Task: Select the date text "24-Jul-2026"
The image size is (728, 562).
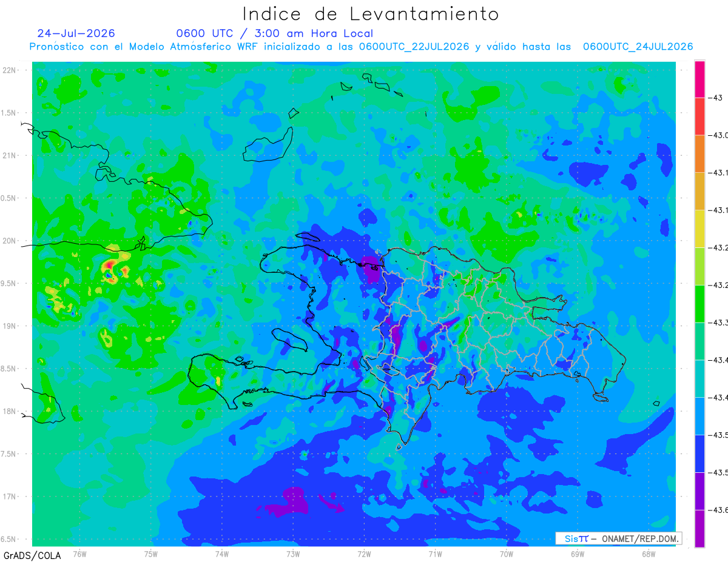Action: click(x=76, y=33)
